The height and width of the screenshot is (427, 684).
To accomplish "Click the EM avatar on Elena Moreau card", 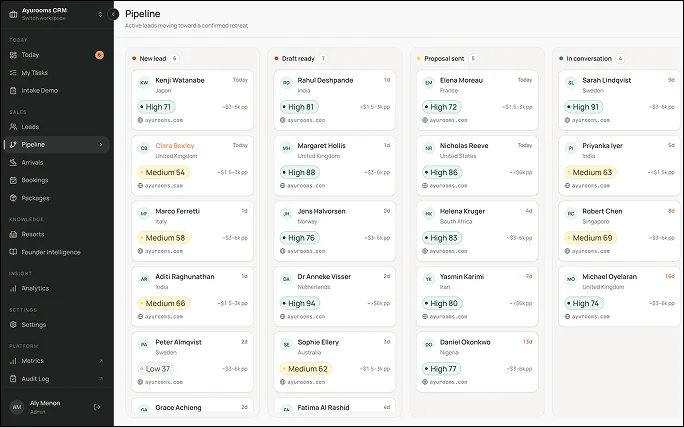I will pos(429,82).
